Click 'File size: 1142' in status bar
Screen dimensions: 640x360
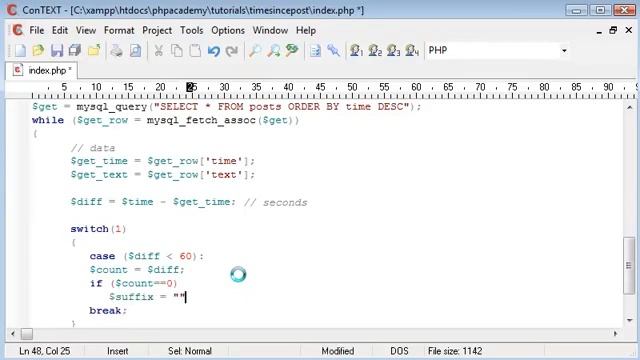click(455, 351)
